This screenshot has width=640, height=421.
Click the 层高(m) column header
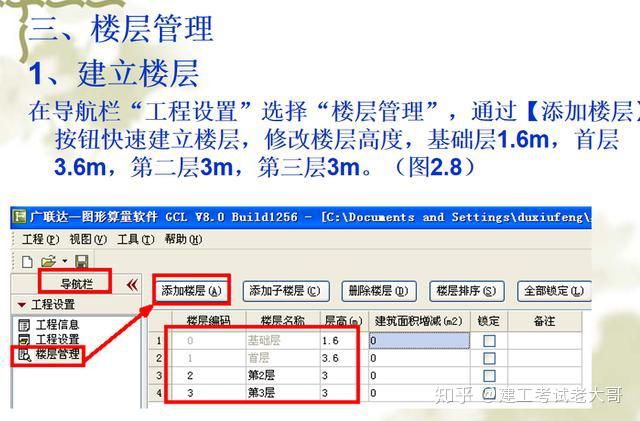coord(344,321)
